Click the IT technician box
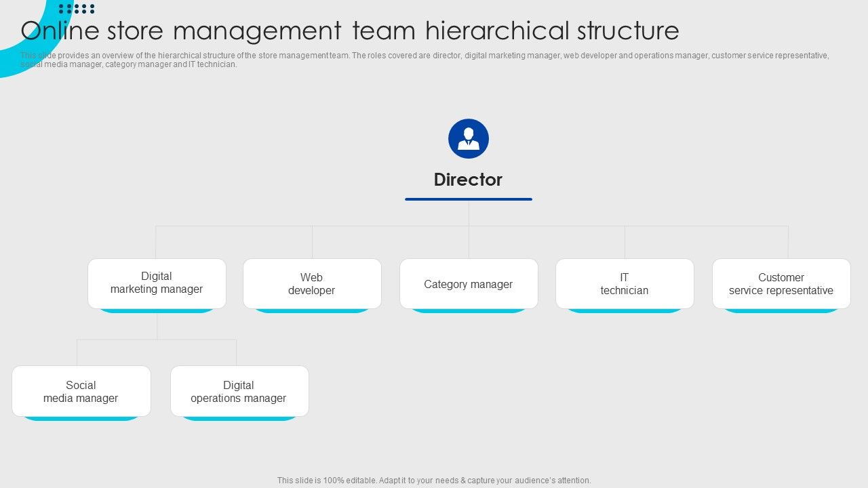Viewport: 868px width, 488px height. (x=625, y=284)
